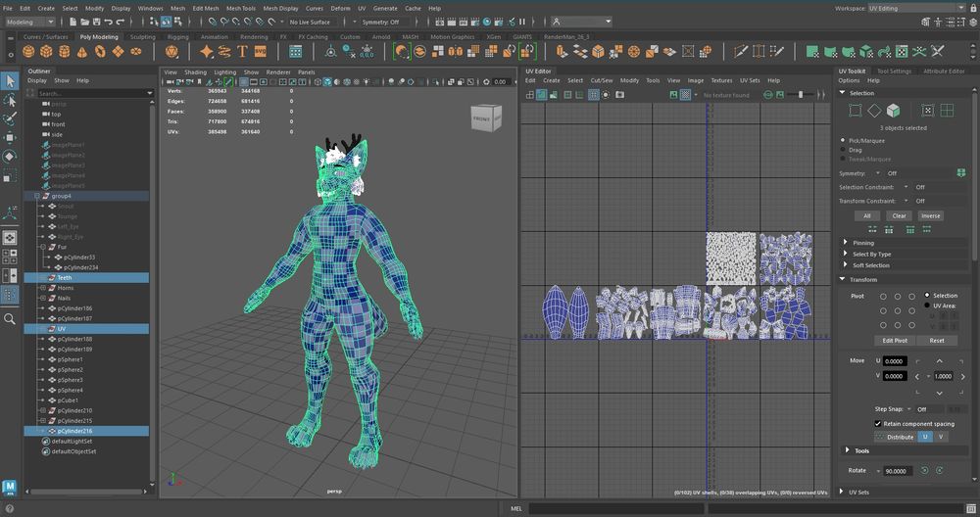Click the Move U value field
This screenshot has width=980, height=517.
(x=895, y=361)
